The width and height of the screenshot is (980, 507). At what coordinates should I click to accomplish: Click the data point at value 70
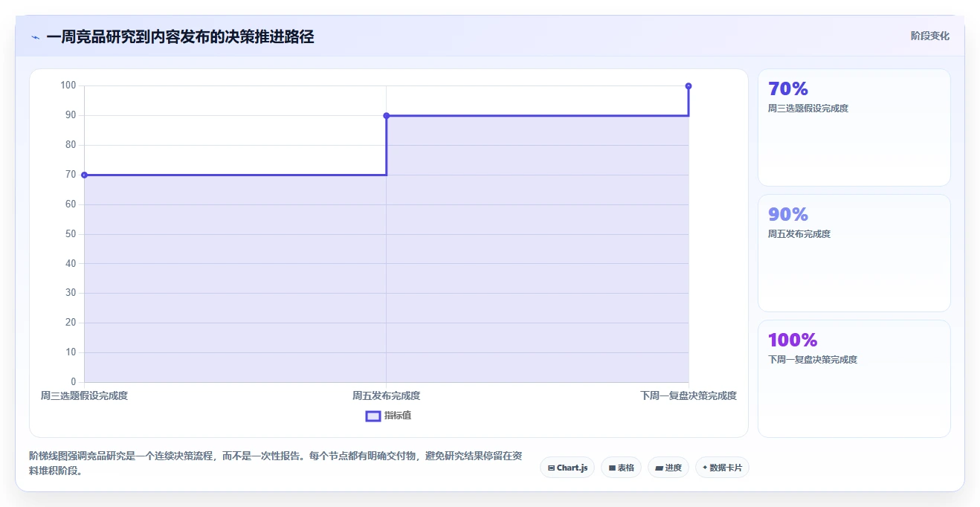[84, 175]
